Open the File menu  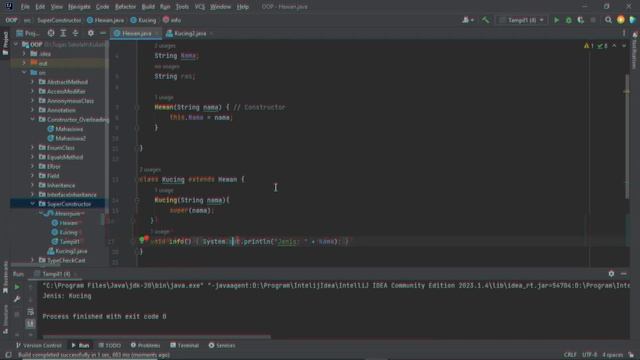pyautogui.click(x=25, y=7)
